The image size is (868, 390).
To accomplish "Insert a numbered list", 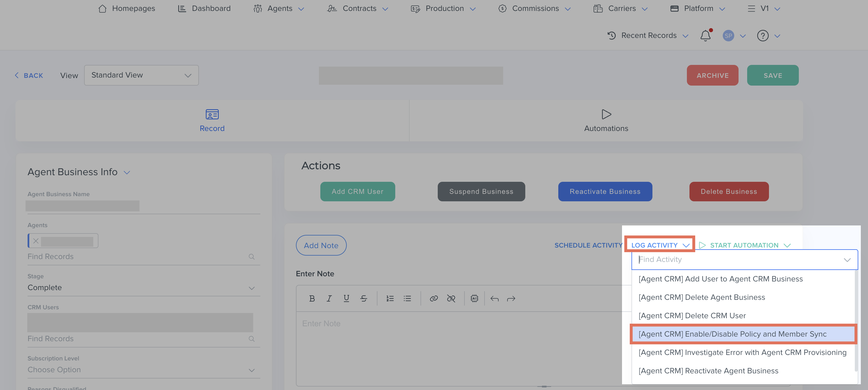I will (x=390, y=298).
